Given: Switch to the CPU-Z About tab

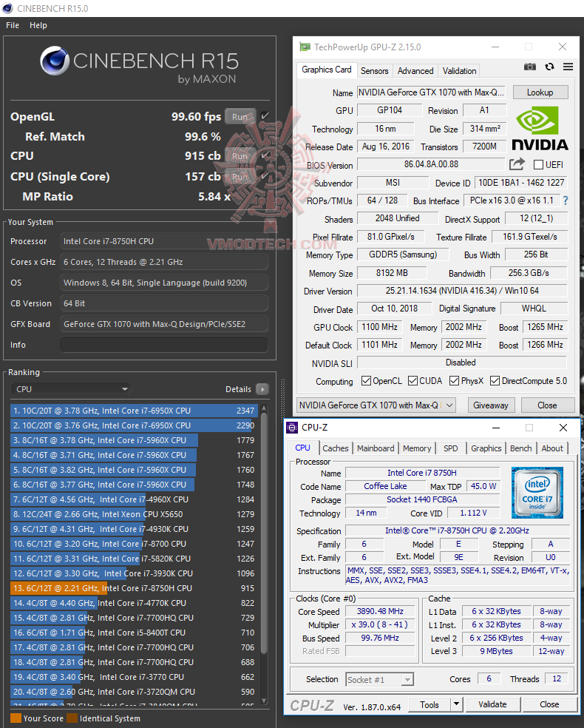Looking at the screenshot, I should tap(552, 448).
